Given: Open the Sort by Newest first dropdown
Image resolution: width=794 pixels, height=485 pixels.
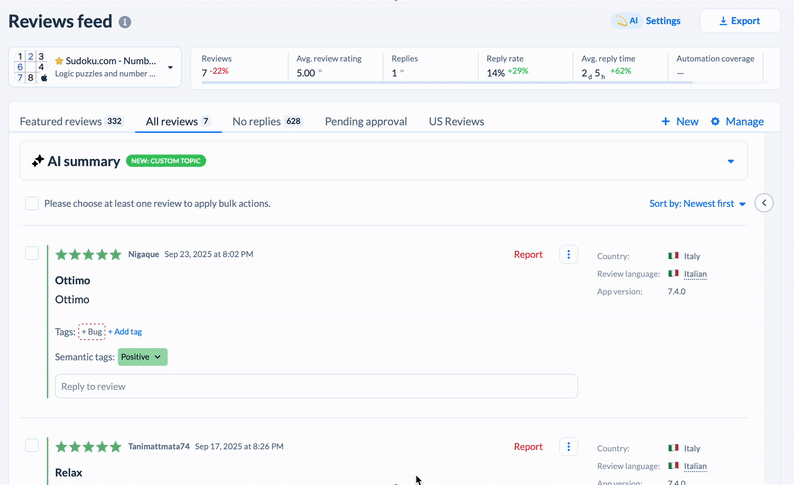Looking at the screenshot, I should [697, 204].
